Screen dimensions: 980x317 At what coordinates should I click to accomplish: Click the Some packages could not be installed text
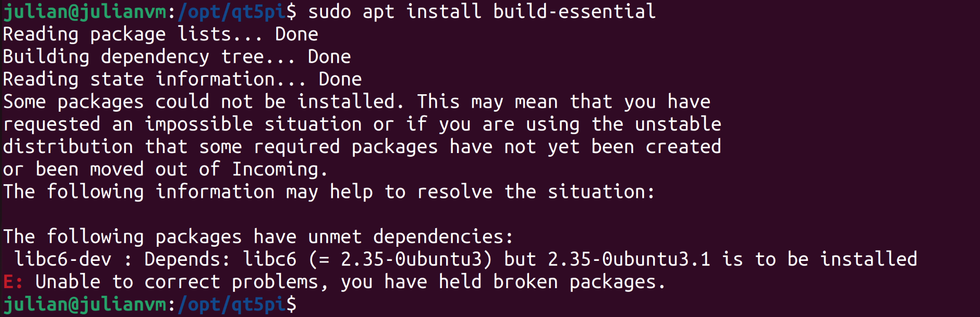(x=199, y=102)
